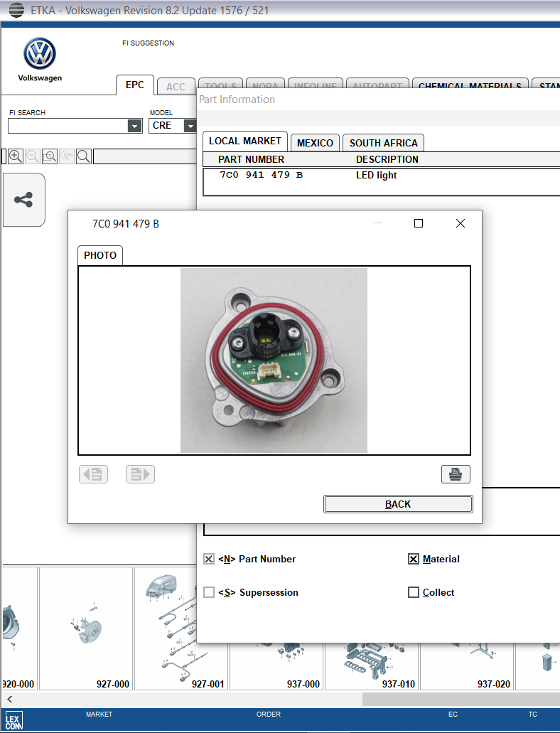
Task: Click TC in the status bar
Action: point(533,715)
